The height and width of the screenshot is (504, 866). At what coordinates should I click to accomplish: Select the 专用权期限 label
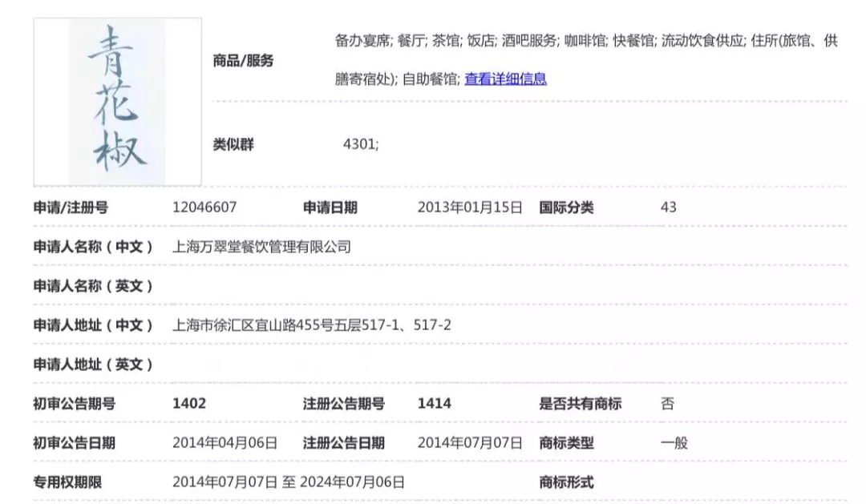click(x=67, y=482)
